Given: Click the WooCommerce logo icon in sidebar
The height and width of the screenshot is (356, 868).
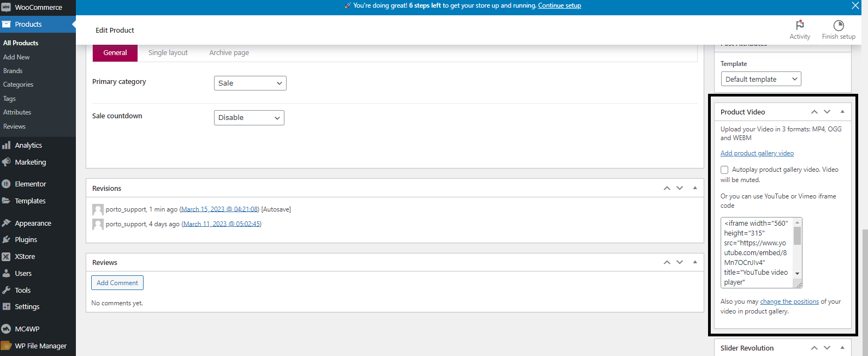Looking at the screenshot, I should pyautogui.click(x=6, y=7).
